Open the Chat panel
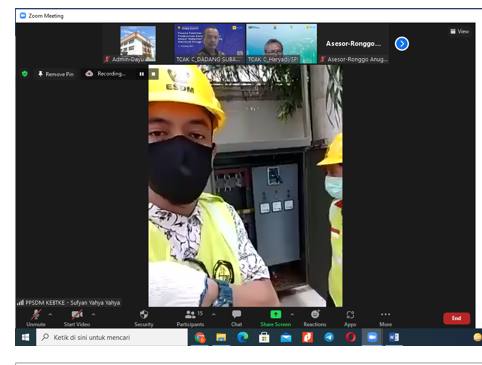This screenshot has width=482, height=365. (x=237, y=318)
